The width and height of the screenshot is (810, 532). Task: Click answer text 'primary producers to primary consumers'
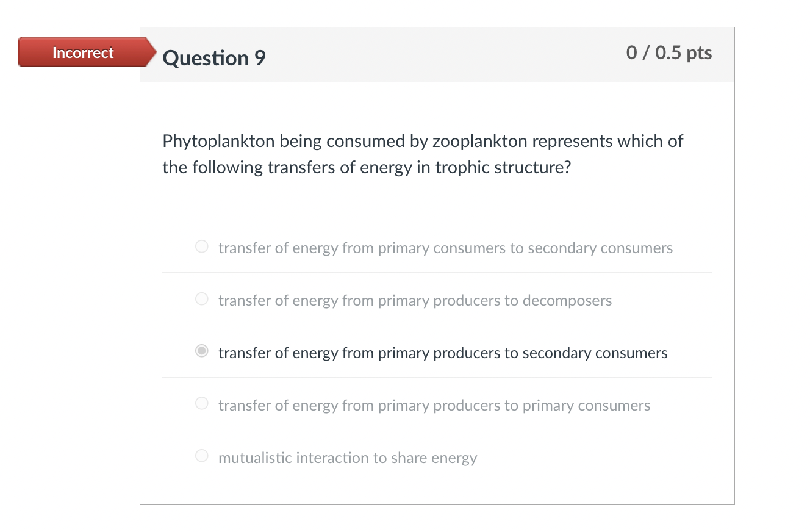(434, 406)
